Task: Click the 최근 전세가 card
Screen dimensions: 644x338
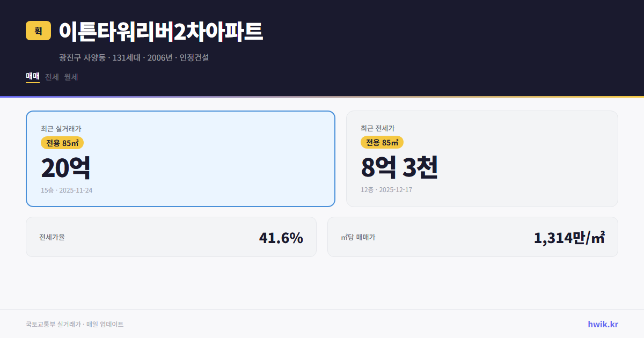Action: coord(482,158)
